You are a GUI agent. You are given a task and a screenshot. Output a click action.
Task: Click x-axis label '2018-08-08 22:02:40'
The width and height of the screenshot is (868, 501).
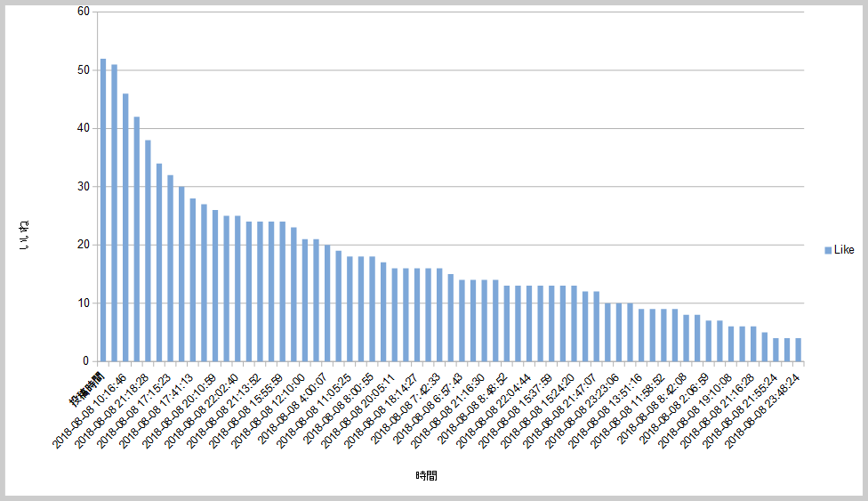[x=202, y=410]
